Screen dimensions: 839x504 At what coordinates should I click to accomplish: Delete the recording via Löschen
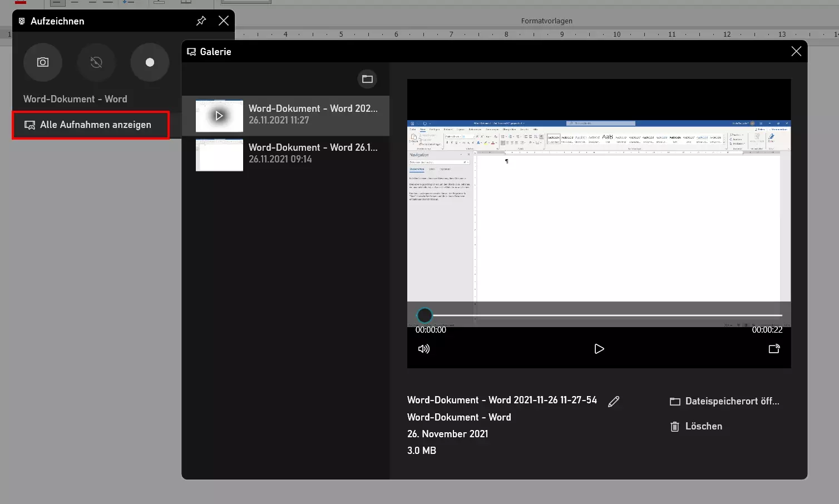[696, 426]
